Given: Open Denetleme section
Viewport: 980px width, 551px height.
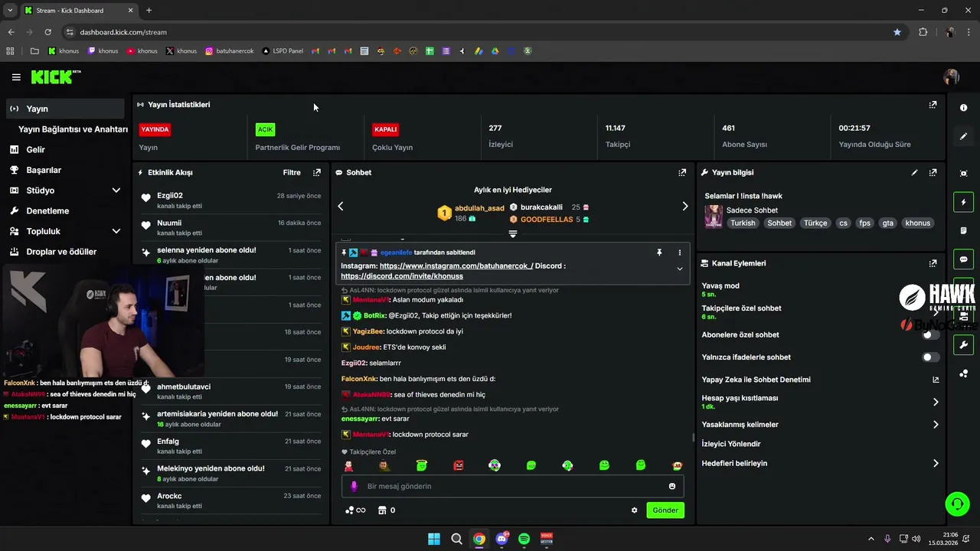Looking at the screenshot, I should point(47,210).
